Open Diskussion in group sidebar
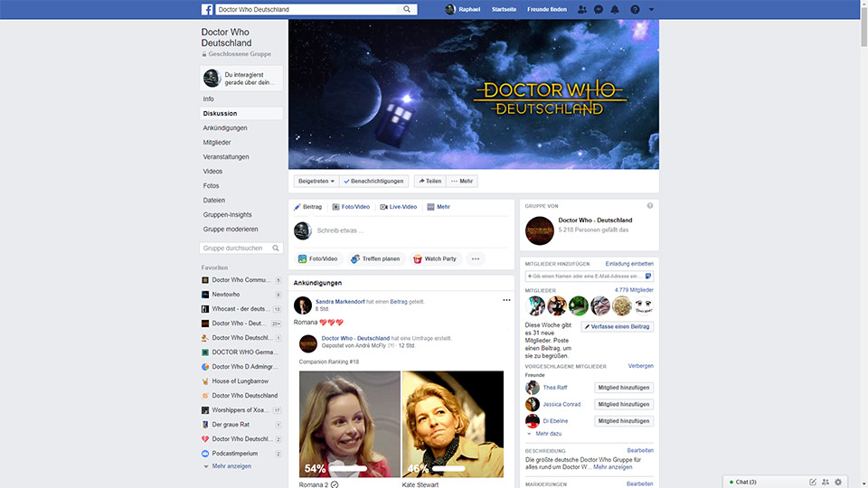This screenshot has height=488, width=868. pos(241,114)
